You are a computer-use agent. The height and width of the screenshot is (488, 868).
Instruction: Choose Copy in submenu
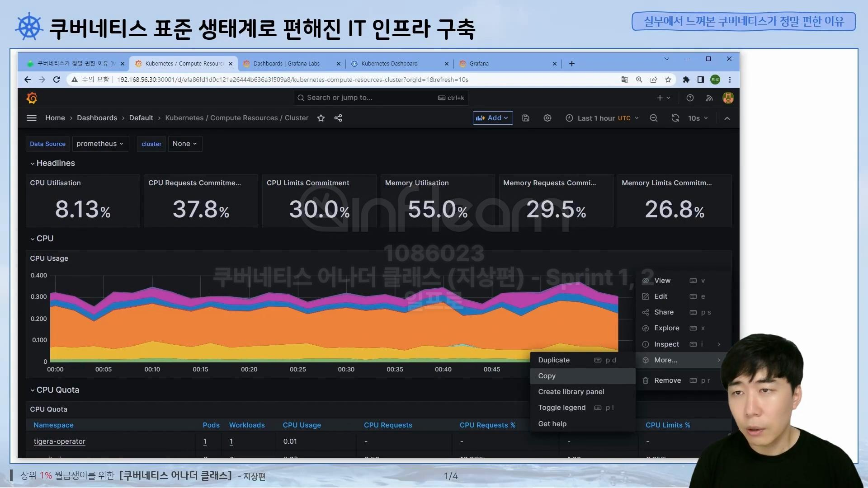pyautogui.click(x=583, y=376)
